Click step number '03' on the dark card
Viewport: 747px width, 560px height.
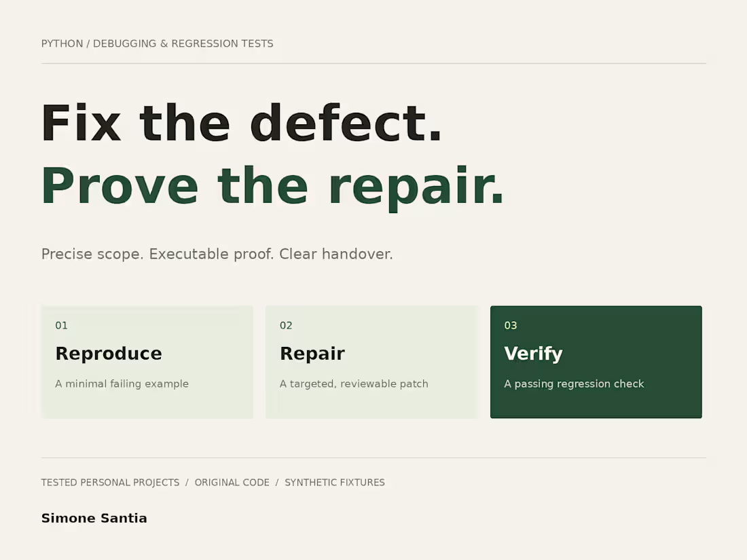tap(511, 325)
